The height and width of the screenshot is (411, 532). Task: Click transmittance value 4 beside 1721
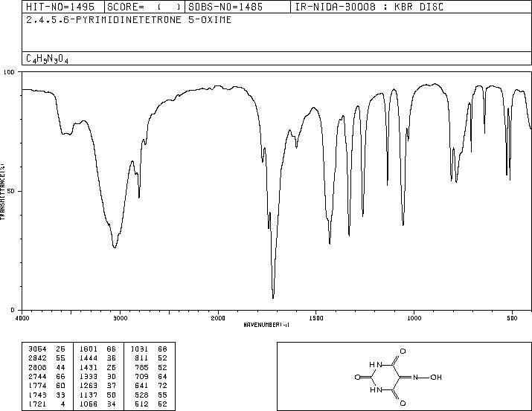(63, 404)
